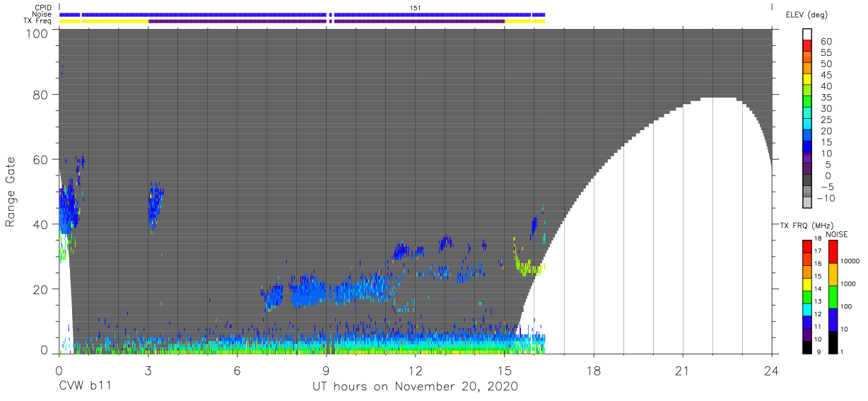Click the yellow segment of TX FRQ colorbar

(807, 284)
